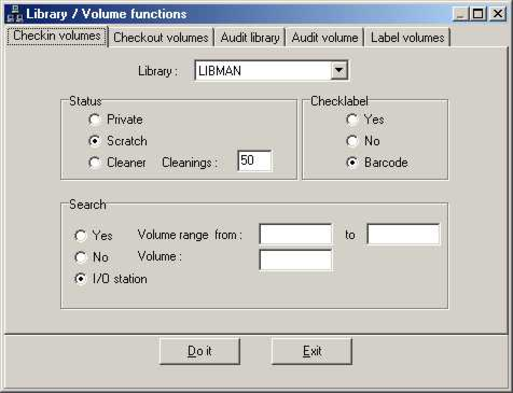Click the title bar application icon
513x393 pixels.
tap(15, 14)
